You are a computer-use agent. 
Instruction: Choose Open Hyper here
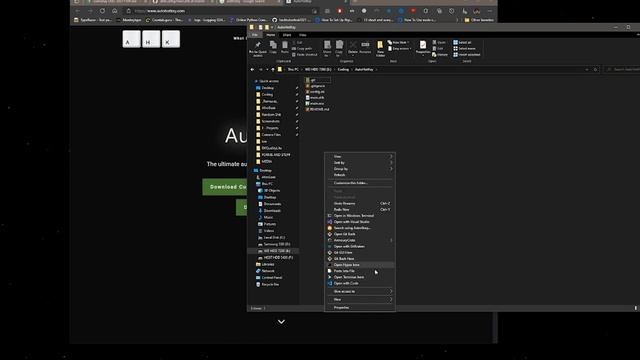tap(360, 265)
